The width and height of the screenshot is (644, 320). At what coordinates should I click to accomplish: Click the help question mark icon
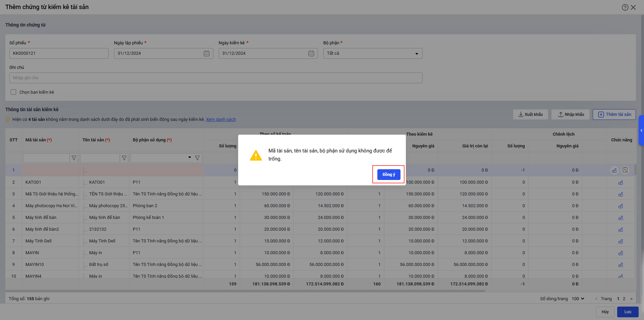(625, 7)
